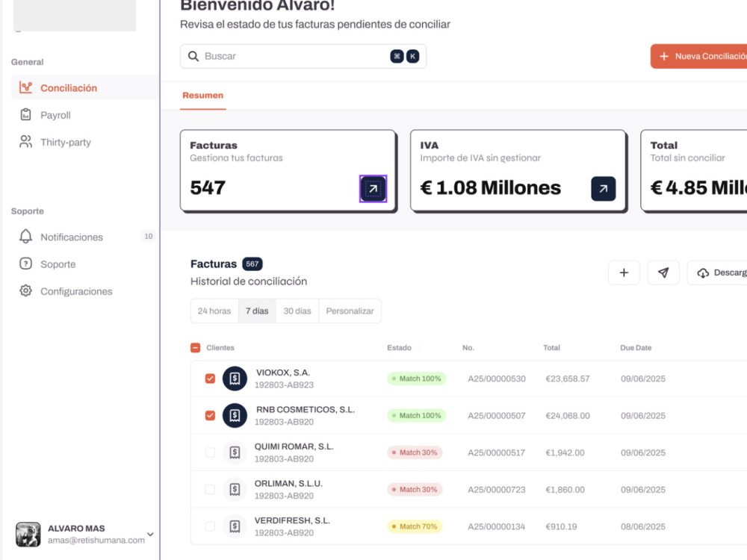
Task: Expand the Alvaro Mas account chevron
Action: pyautogui.click(x=151, y=535)
